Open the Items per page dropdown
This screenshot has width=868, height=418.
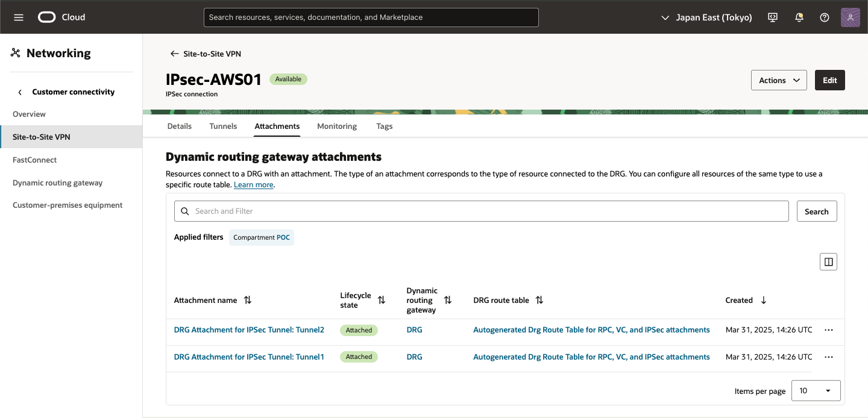[x=816, y=391]
